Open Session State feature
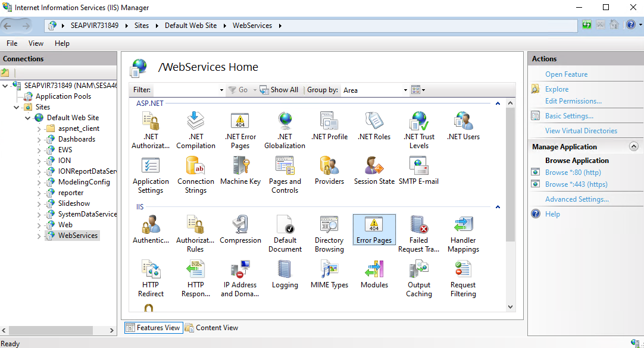This screenshot has height=348, width=644. pyautogui.click(x=374, y=171)
